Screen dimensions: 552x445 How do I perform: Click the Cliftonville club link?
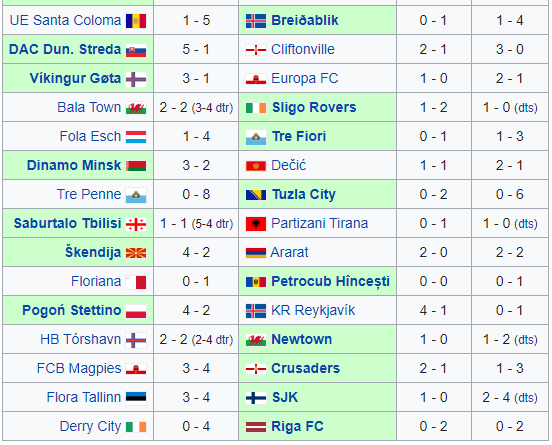tap(303, 49)
